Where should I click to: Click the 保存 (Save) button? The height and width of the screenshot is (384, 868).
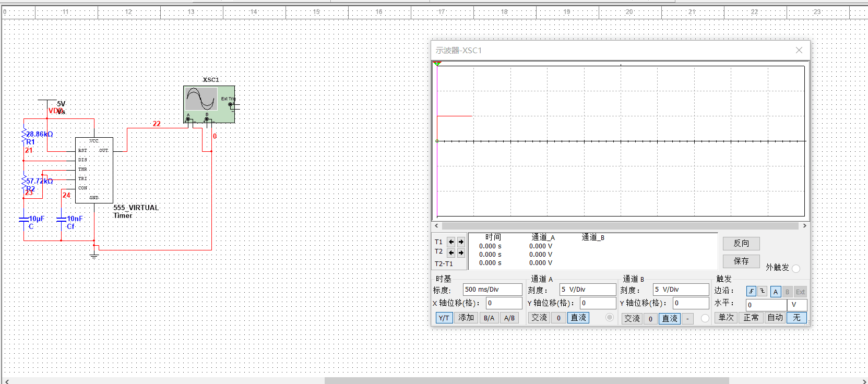(741, 261)
